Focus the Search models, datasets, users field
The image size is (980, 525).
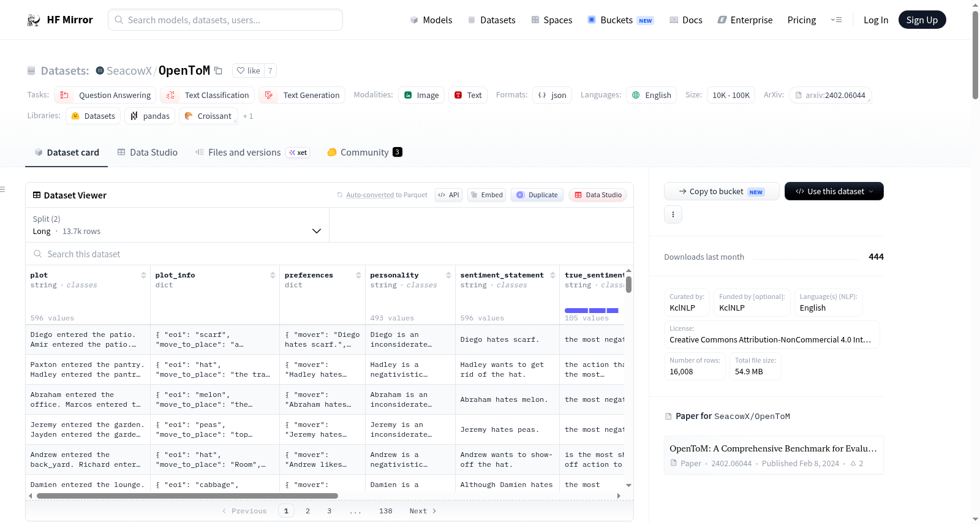pos(225,20)
